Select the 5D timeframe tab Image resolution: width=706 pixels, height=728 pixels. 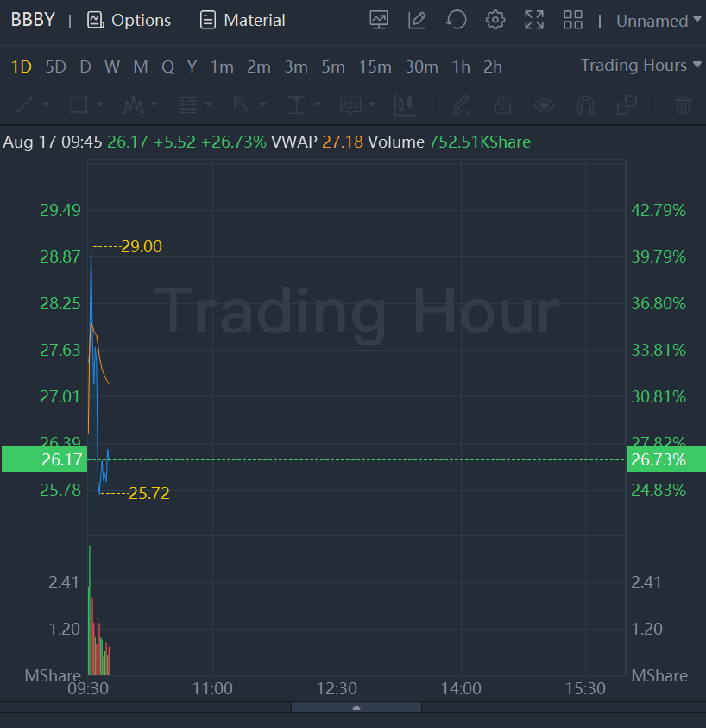(x=55, y=66)
